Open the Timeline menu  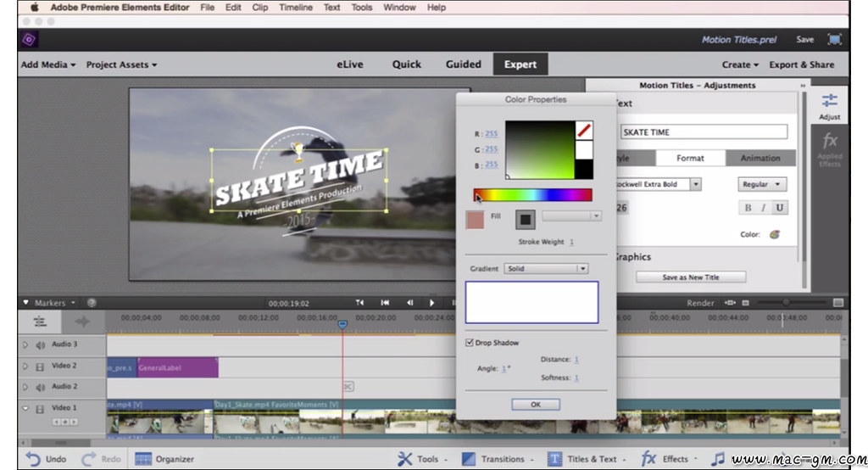click(x=296, y=7)
